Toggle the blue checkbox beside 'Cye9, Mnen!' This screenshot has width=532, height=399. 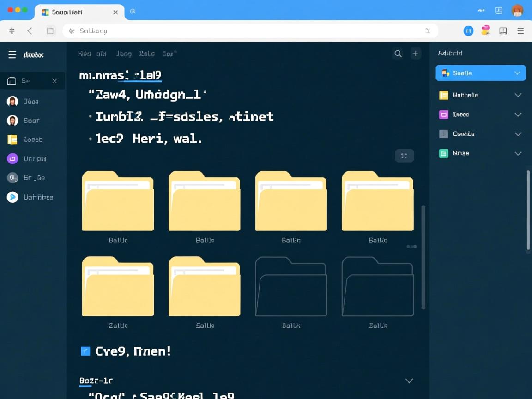[85, 351]
